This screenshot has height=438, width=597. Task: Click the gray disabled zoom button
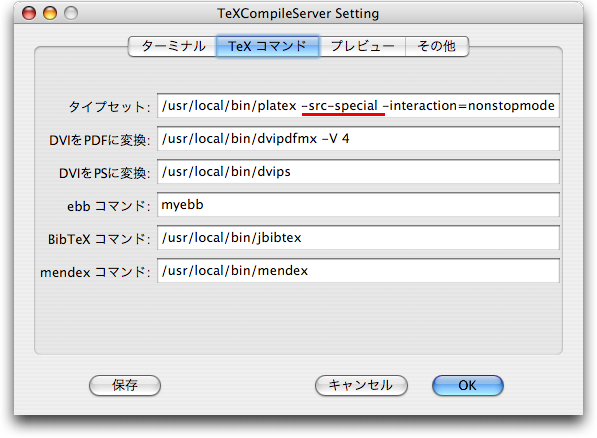click(71, 13)
